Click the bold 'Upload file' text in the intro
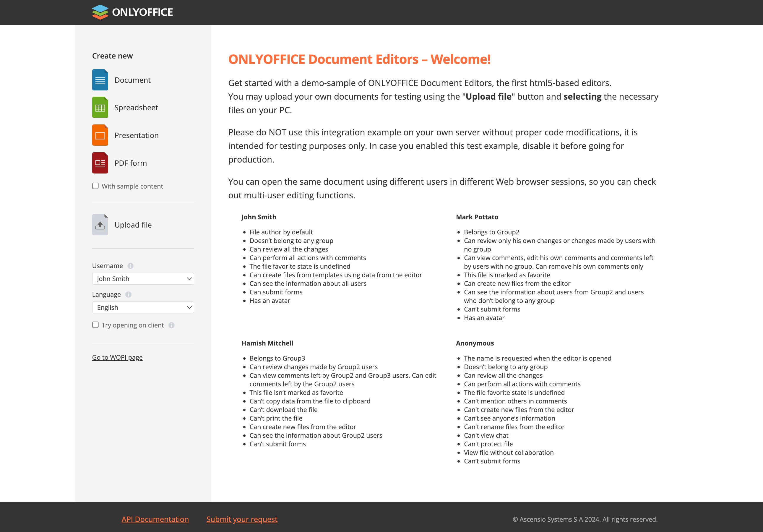Screen dimensions: 763x532 [x=488, y=97]
